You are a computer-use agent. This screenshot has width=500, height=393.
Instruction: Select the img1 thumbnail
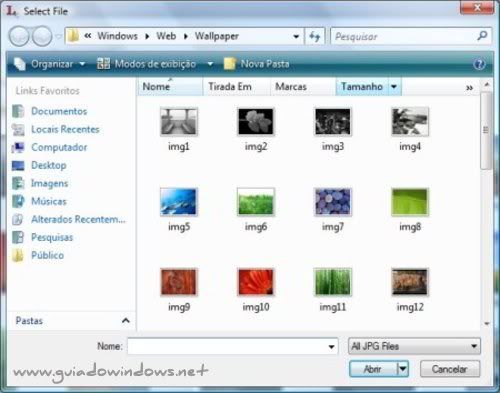click(x=179, y=121)
